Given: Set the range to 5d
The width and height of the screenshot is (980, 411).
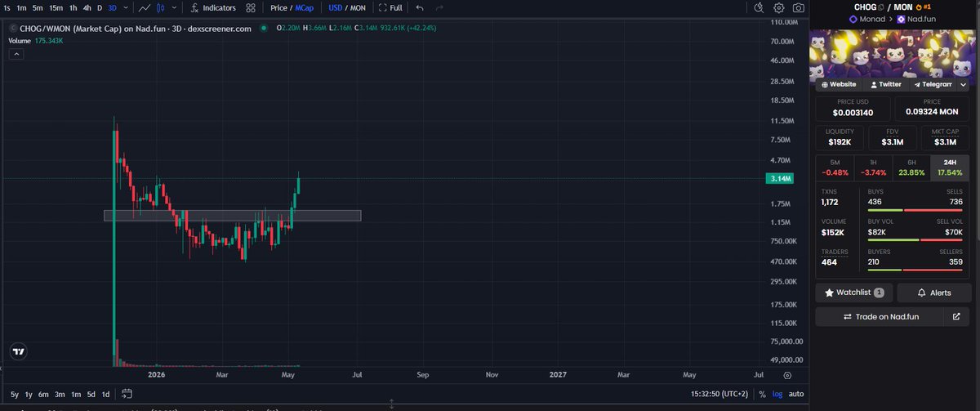Looking at the screenshot, I should click(x=91, y=394).
